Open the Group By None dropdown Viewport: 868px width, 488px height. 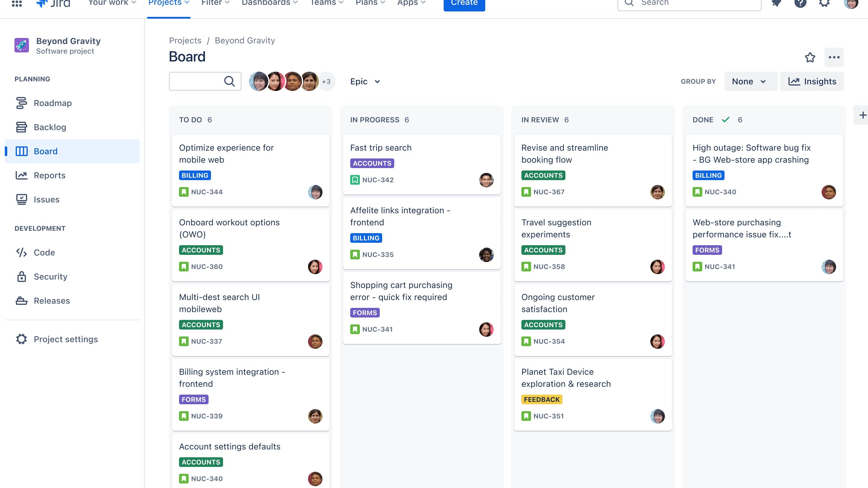coord(750,81)
